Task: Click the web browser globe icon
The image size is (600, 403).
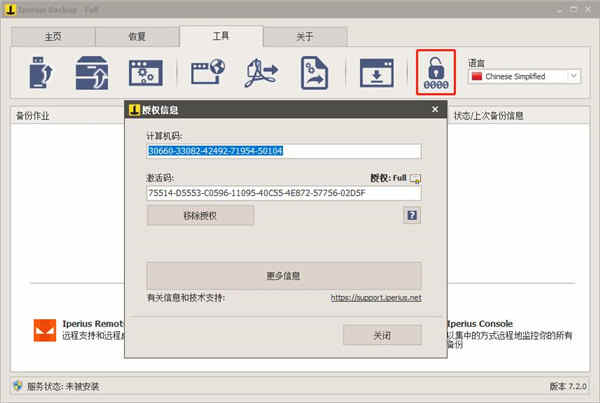Action: pyautogui.click(x=208, y=71)
